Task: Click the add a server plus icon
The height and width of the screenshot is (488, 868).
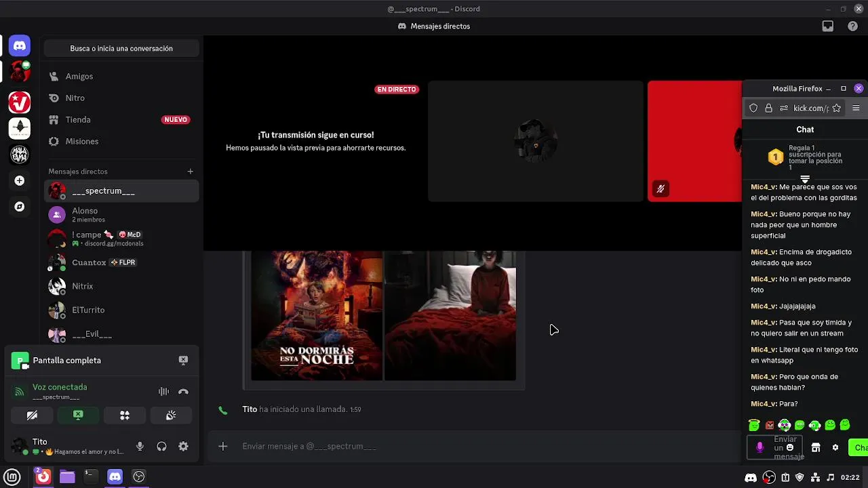Action: 20,181
